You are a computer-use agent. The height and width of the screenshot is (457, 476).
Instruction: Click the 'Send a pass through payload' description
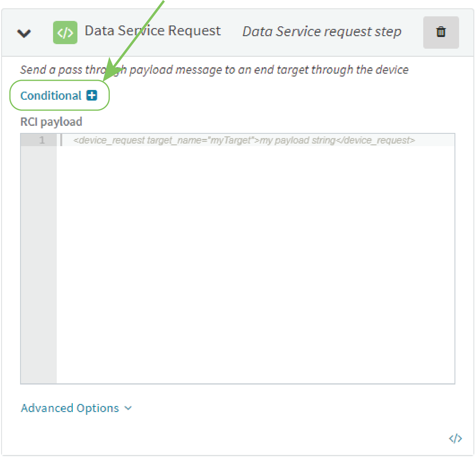(214, 70)
